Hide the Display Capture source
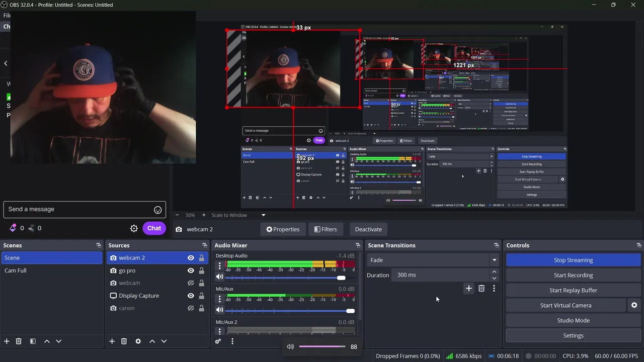Image resolution: width=644 pixels, height=362 pixels. [191, 296]
